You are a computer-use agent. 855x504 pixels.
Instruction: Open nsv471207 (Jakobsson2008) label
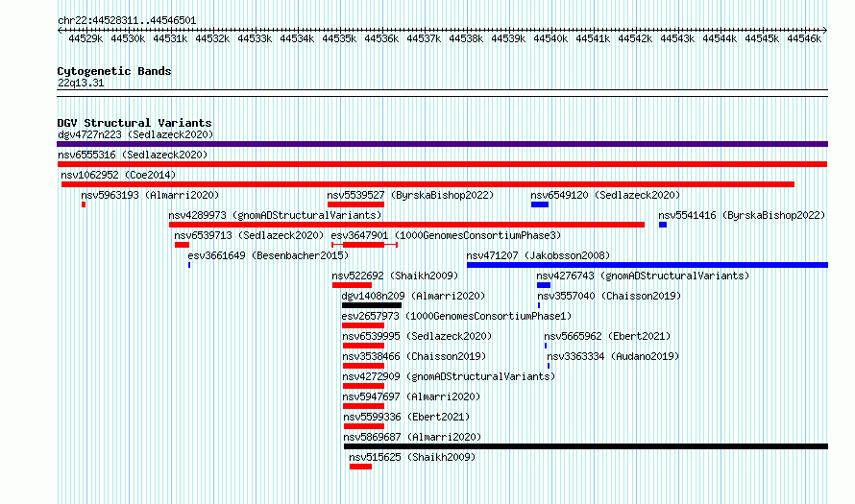(x=538, y=255)
